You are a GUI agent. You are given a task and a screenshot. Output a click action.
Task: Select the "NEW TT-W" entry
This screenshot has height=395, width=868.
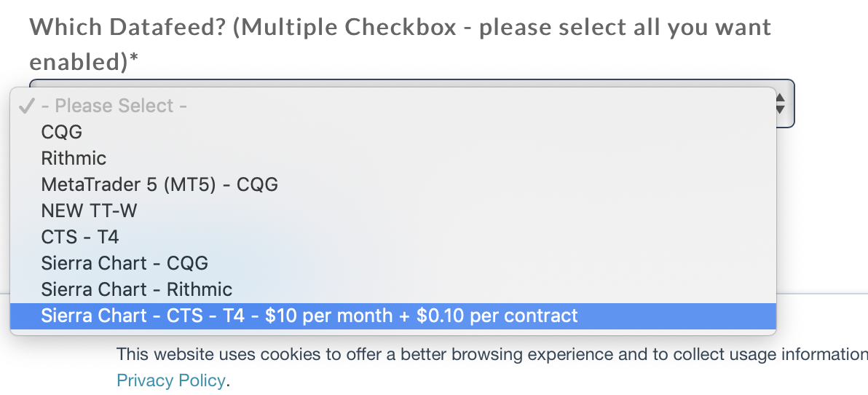pos(89,211)
